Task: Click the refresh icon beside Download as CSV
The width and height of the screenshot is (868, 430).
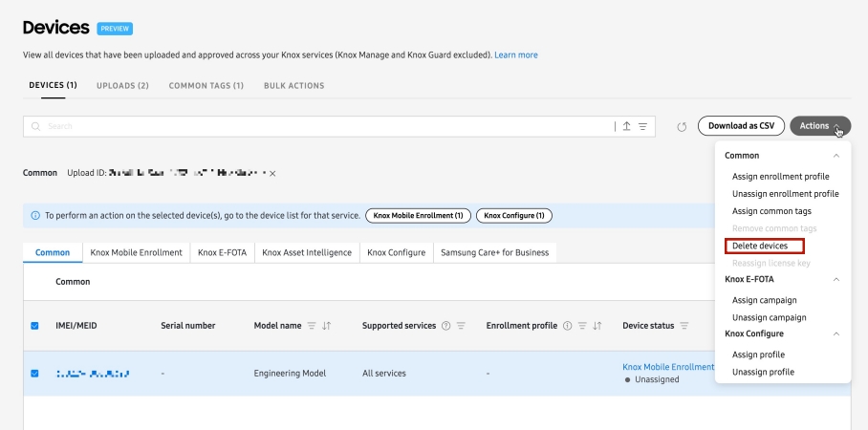Action: point(682,127)
